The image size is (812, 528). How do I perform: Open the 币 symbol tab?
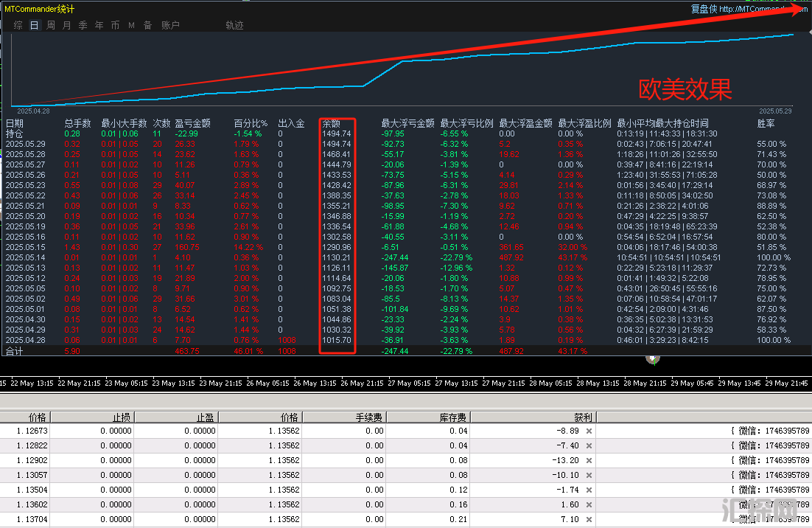[115, 25]
